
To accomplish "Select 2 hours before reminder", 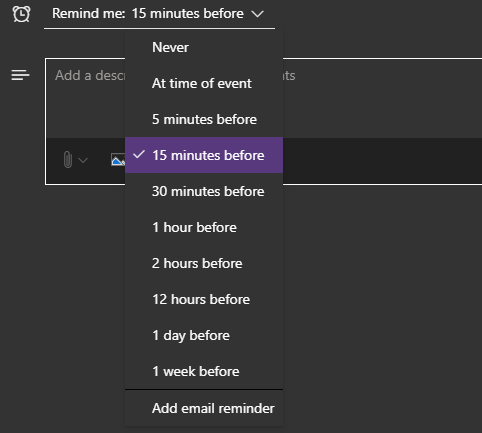I will [x=204, y=263].
